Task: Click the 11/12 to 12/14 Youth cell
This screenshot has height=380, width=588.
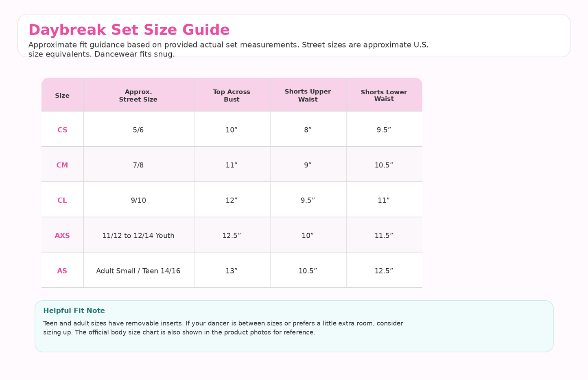Action: pos(138,236)
